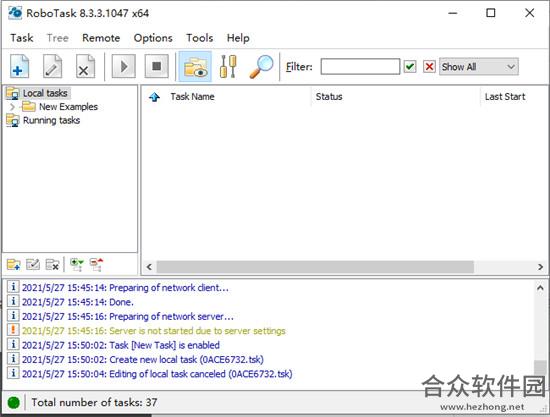Screen dimensions: 550x417
Task: Click the edit folder icon below tree
Action: click(x=33, y=264)
